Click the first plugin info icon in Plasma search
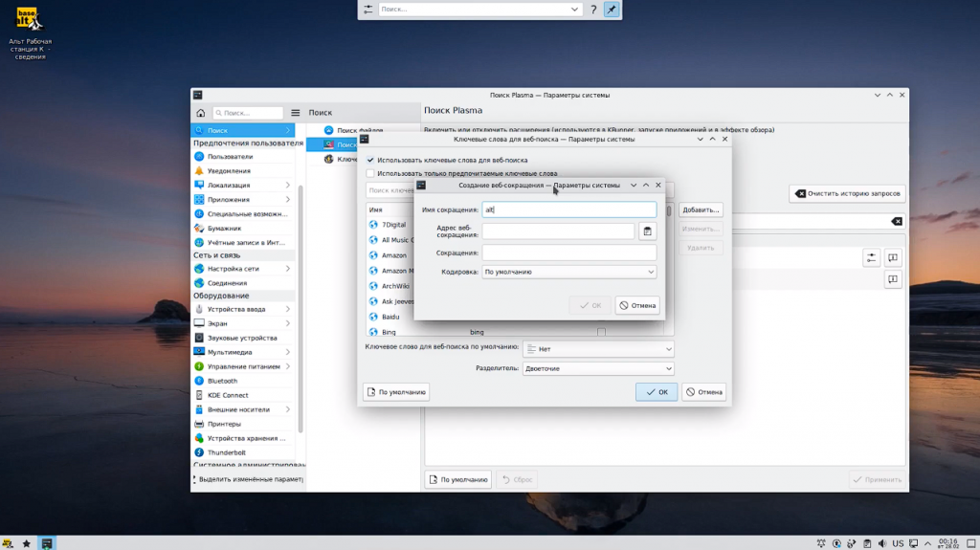Screen dimensions: 980x550 pos(893,257)
